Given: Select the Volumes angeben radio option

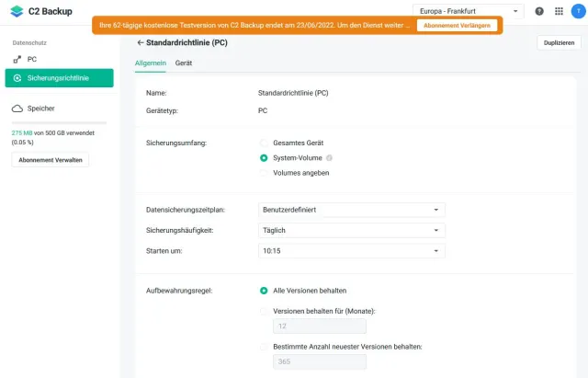Looking at the screenshot, I should [264, 172].
